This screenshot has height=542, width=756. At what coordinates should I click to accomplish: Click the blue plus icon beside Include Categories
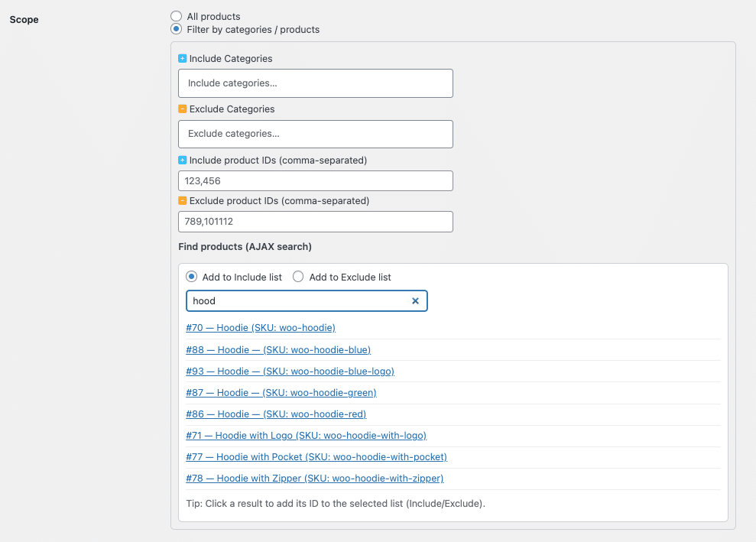[182, 59]
